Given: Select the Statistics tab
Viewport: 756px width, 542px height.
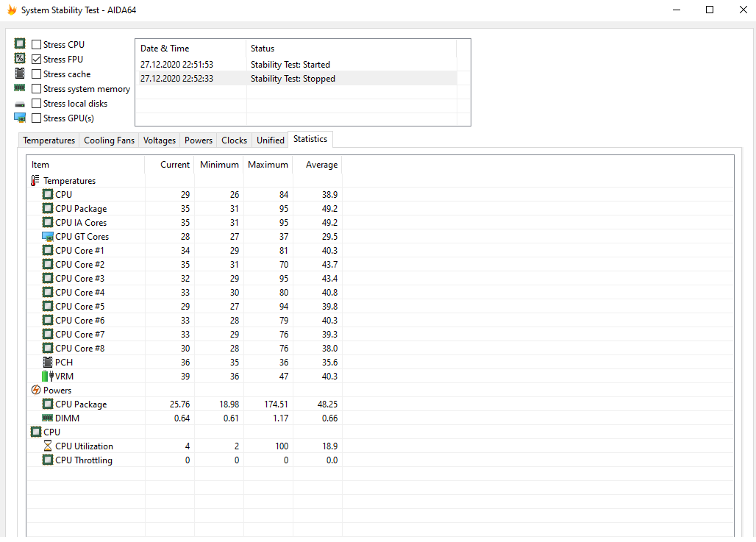Looking at the screenshot, I should (x=310, y=139).
